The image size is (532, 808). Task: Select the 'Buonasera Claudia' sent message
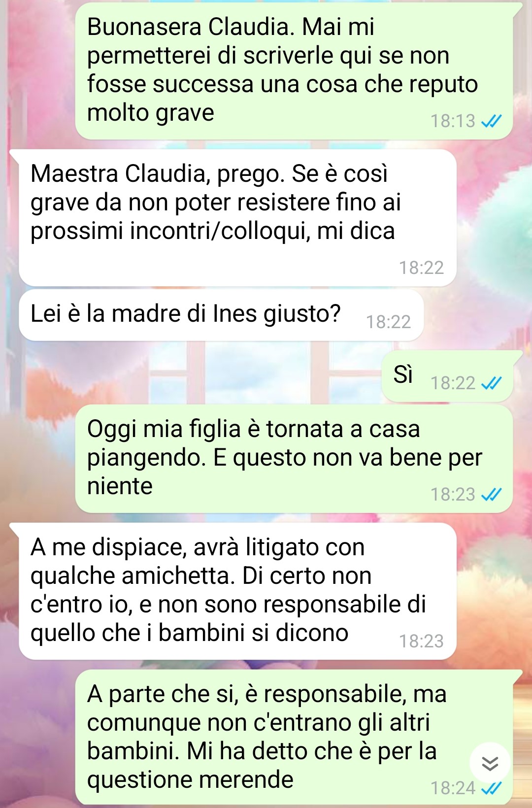tap(294, 71)
